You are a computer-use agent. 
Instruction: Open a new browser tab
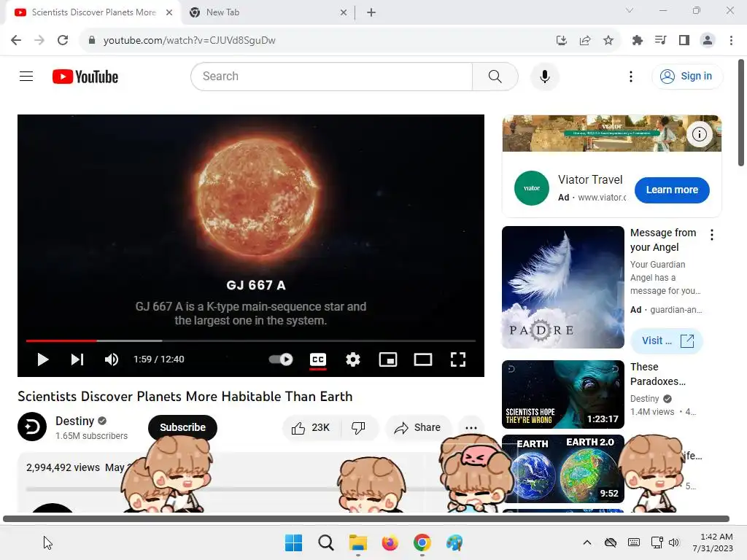click(x=371, y=12)
